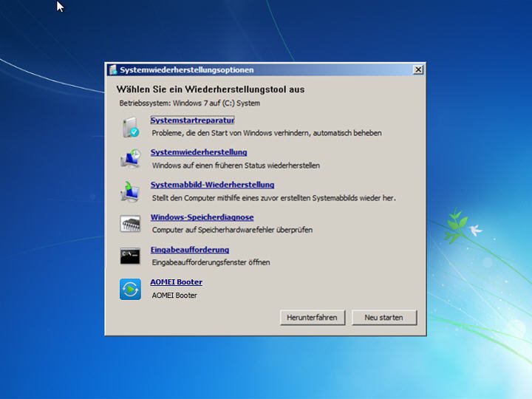Open the Eingabeaufforderung link
The height and width of the screenshot is (399, 532).
[x=190, y=250]
